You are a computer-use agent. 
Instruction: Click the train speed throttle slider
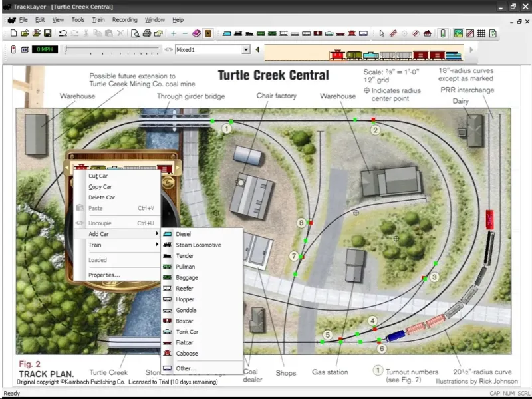tap(110, 49)
